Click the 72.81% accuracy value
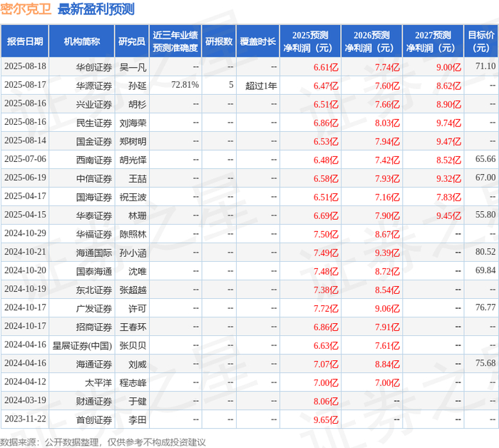This screenshot has width=499, height=448. pos(185,85)
